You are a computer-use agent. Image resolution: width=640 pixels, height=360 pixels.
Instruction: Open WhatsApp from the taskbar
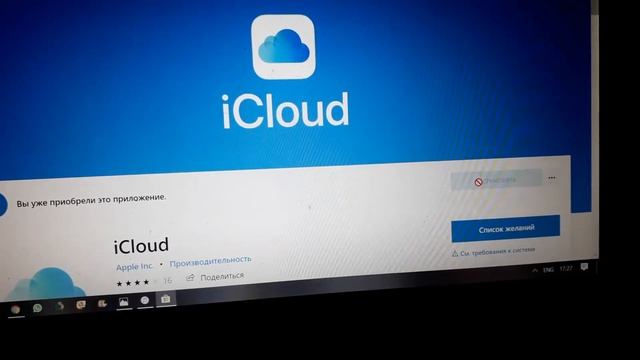coord(38,308)
